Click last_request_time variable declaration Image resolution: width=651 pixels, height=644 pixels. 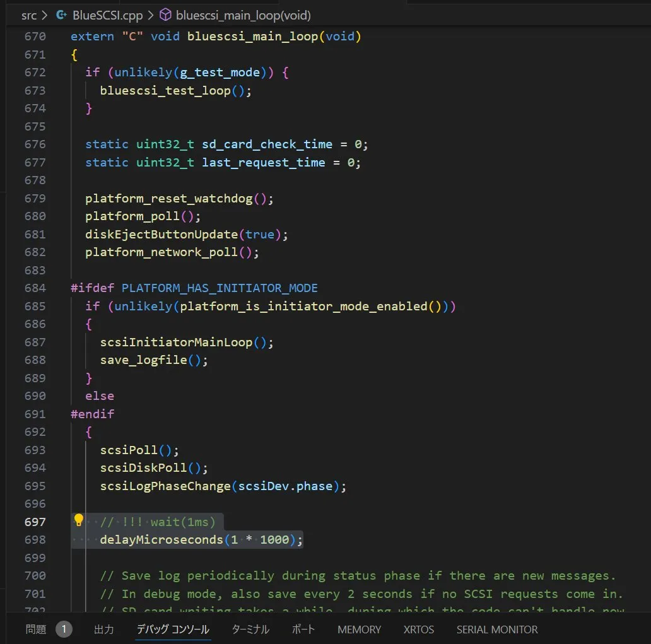click(263, 162)
